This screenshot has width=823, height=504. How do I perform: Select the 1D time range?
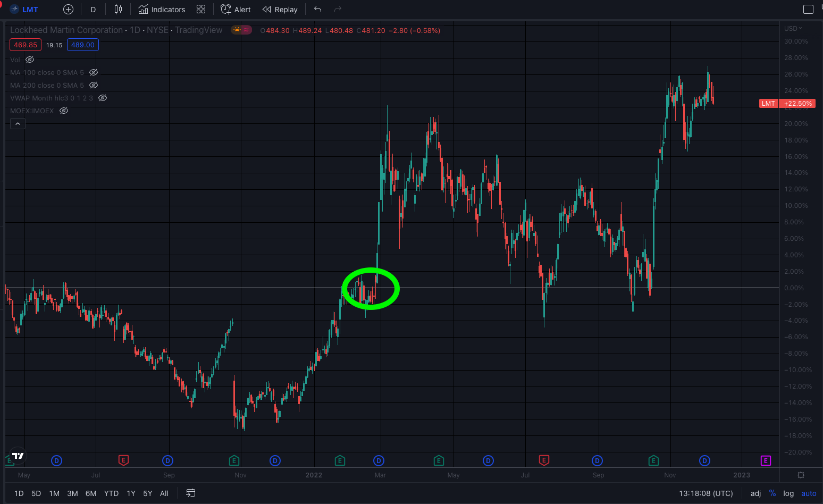pyautogui.click(x=19, y=493)
